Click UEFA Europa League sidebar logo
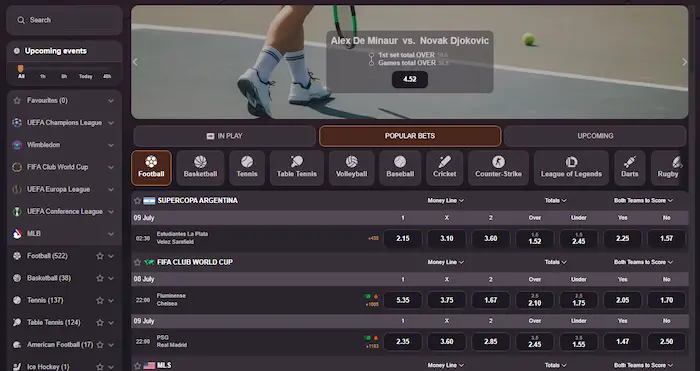The height and width of the screenshot is (371, 700). [x=17, y=189]
